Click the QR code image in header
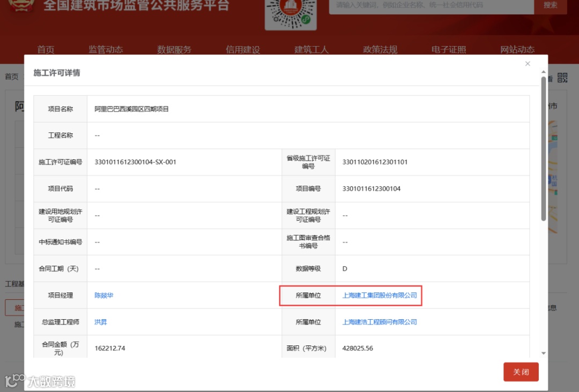The image size is (579, 392). click(x=291, y=14)
